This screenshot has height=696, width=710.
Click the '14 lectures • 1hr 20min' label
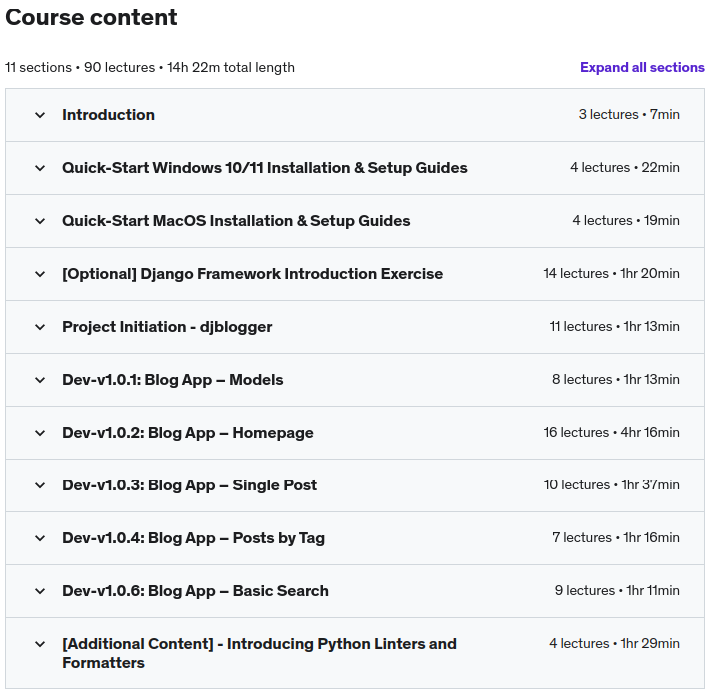coord(611,274)
